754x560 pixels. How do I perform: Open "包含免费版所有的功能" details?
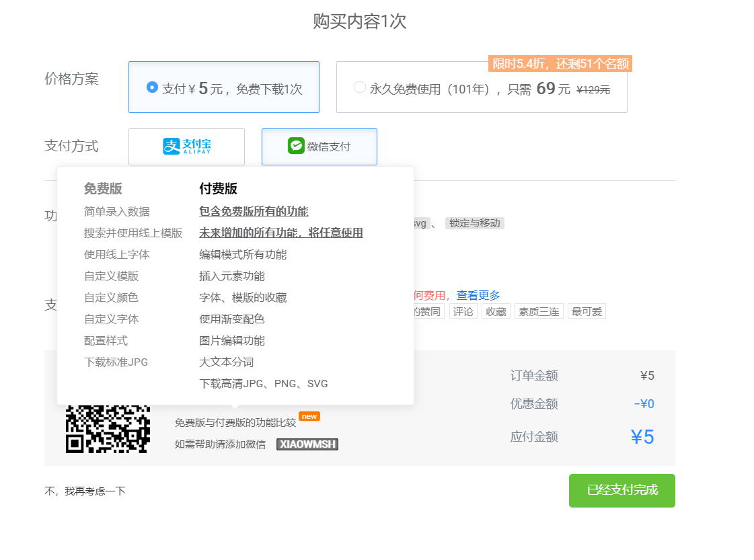point(253,210)
